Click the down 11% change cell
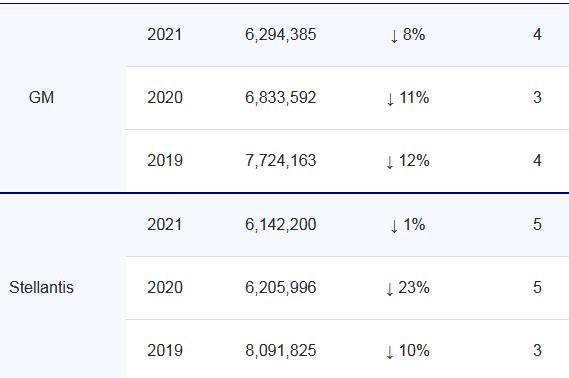569x378 pixels. (408, 98)
